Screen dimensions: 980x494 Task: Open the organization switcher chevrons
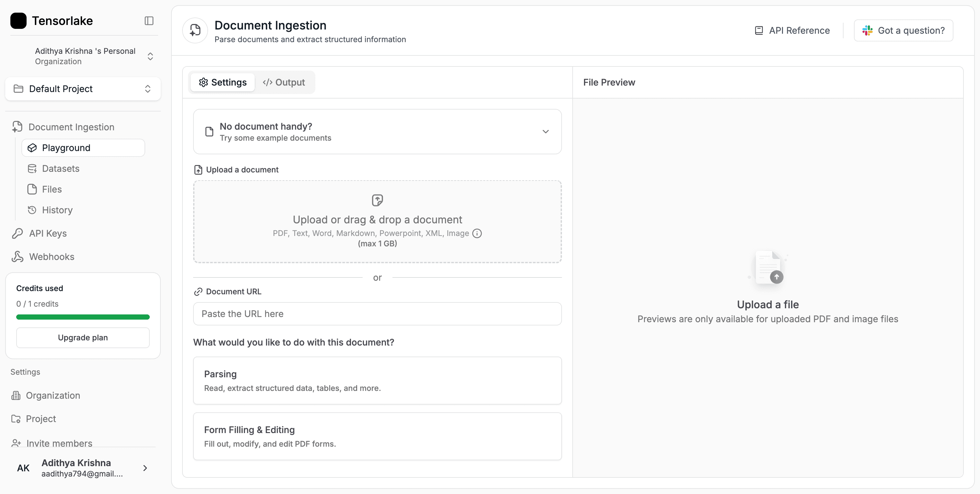pyautogui.click(x=150, y=56)
